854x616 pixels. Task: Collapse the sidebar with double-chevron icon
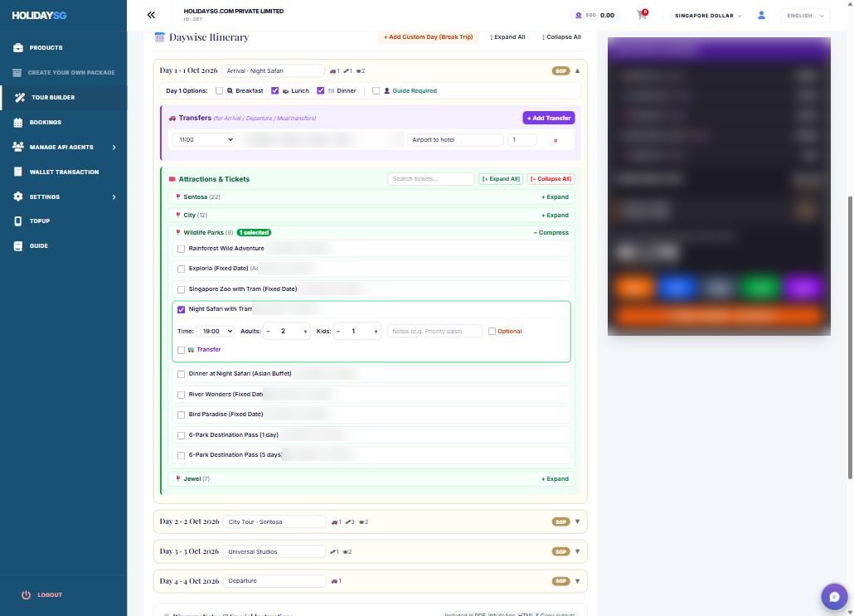click(x=151, y=15)
